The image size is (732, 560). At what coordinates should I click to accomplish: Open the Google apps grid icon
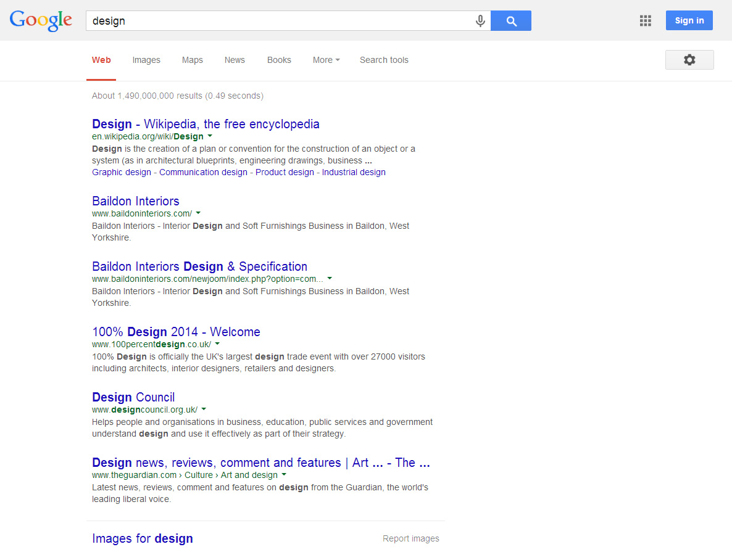pos(645,20)
